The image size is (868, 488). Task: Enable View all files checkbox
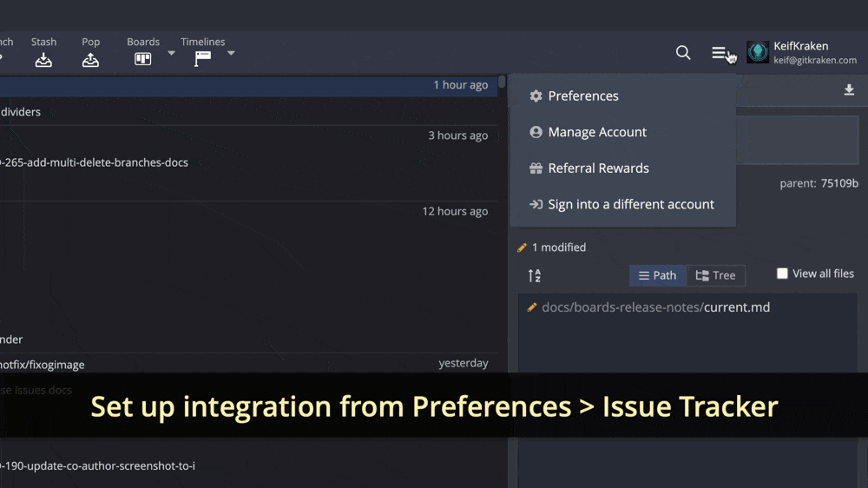(782, 274)
